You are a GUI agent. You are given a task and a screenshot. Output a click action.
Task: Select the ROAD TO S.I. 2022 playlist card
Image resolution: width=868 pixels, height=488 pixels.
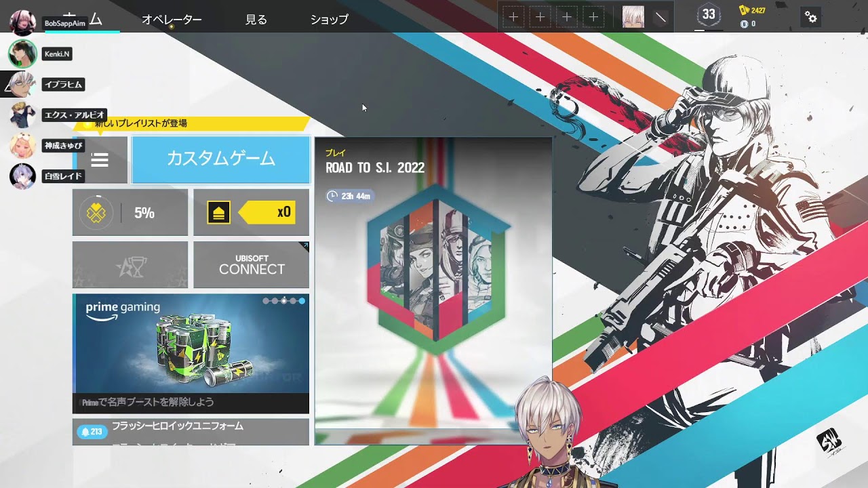pos(433,291)
